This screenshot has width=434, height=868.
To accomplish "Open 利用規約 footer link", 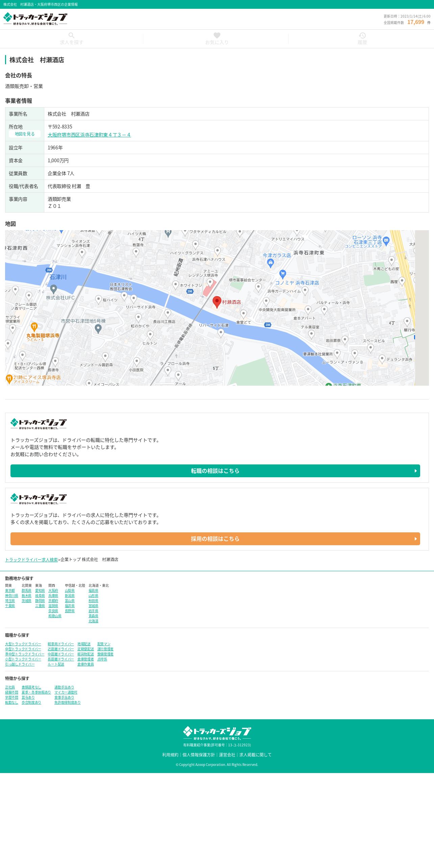I will click(170, 755).
